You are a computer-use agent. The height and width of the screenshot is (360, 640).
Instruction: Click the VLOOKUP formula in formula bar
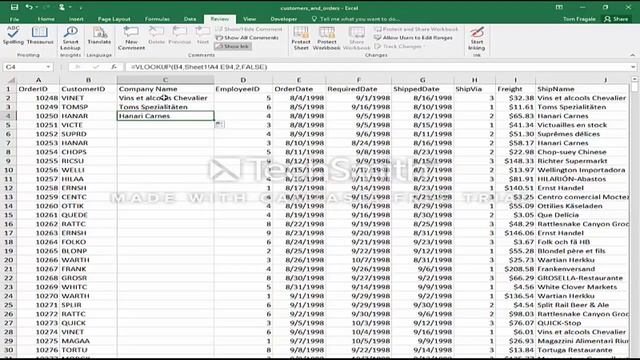tap(199, 67)
